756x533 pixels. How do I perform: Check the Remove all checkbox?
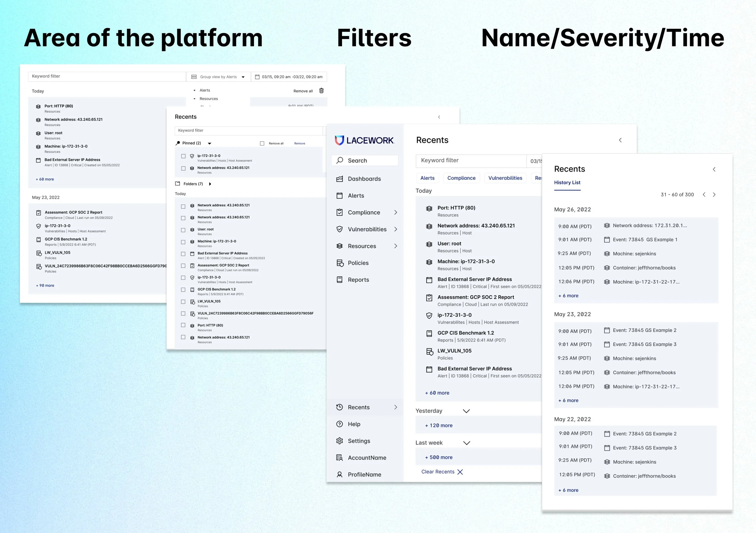tap(262, 144)
